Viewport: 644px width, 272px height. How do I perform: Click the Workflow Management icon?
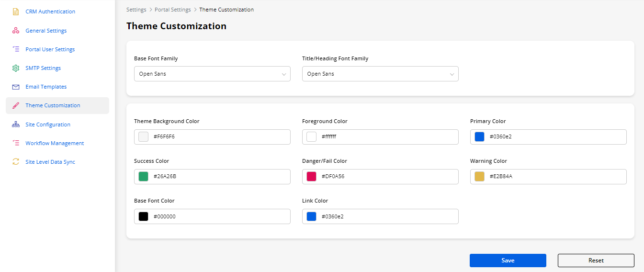coord(16,143)
